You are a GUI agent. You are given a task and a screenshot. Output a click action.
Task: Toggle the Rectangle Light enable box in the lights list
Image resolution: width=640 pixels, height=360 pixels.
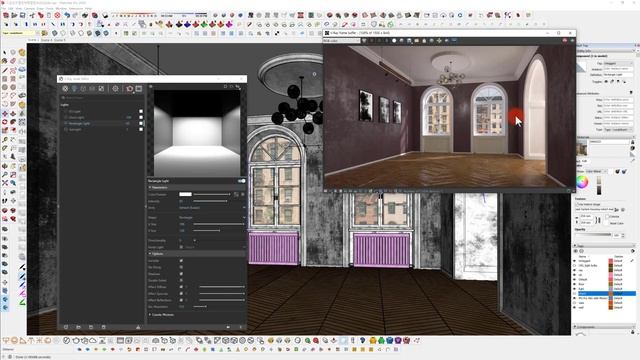tap(141, 123)
